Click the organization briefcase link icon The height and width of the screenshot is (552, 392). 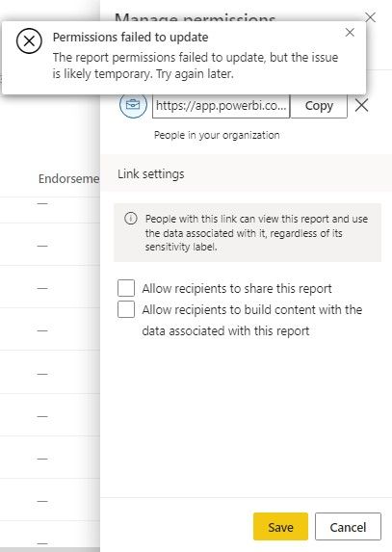(x=133, y=105)
